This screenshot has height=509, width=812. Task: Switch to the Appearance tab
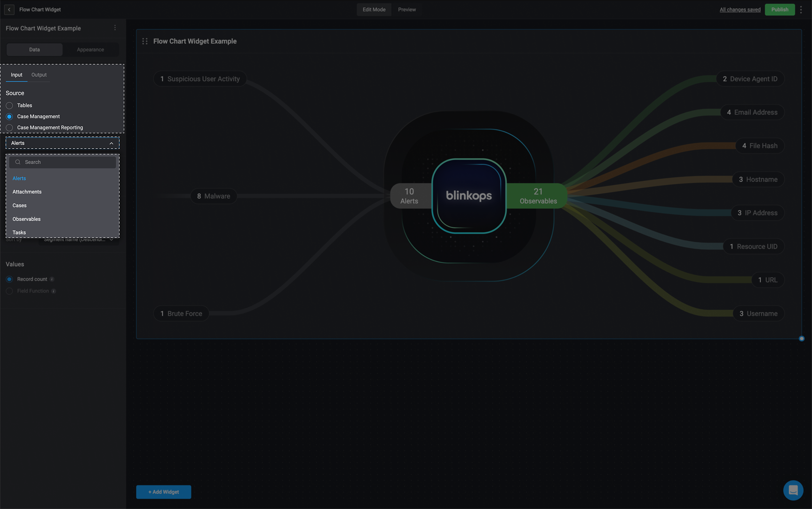coord(90,49)
